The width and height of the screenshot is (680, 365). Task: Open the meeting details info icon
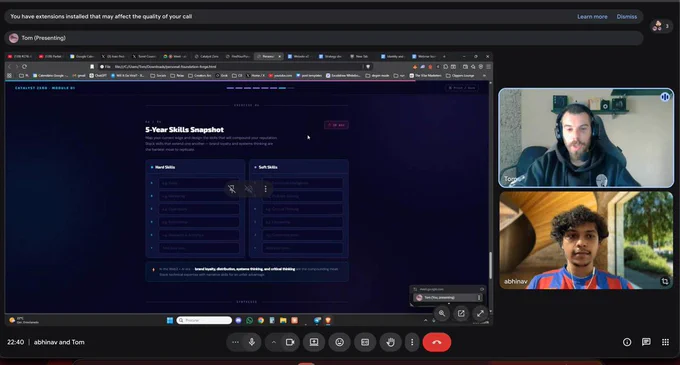pos(627,342)
